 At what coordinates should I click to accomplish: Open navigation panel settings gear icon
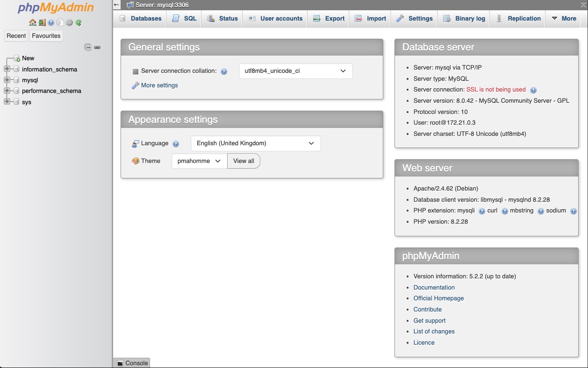(x=69, y=22)
